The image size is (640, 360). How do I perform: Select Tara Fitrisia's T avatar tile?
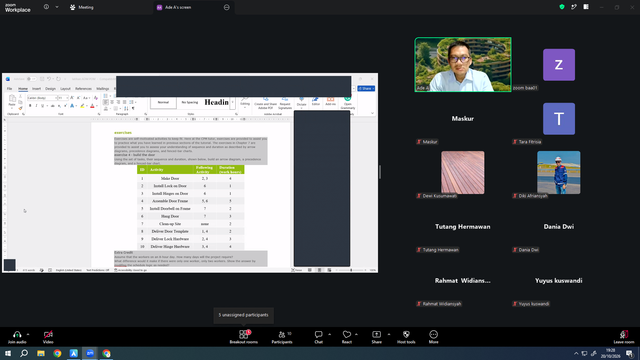coord(559,119)
